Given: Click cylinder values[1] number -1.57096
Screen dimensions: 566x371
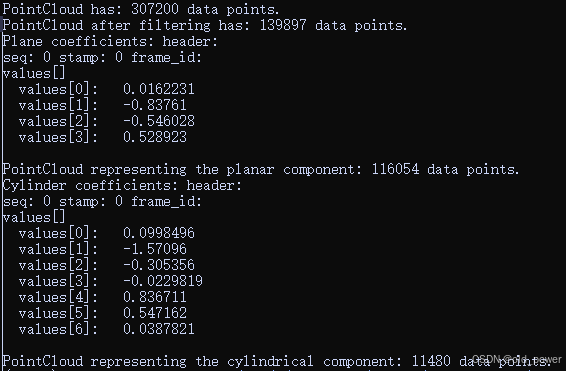Looking at the screenshot, I should [155, 249].
